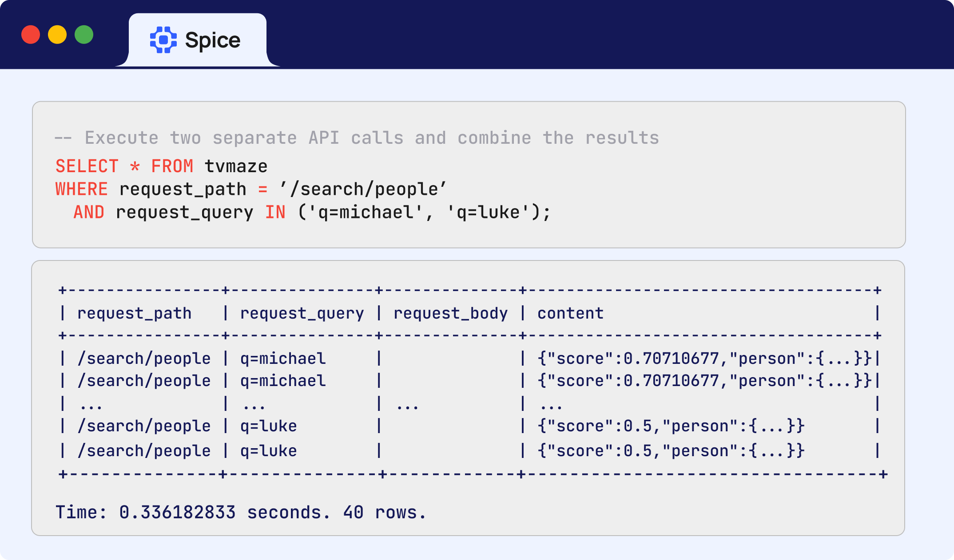Click the content column header
954x560 pixels.
pyautogui.click(x=570, y=313)
